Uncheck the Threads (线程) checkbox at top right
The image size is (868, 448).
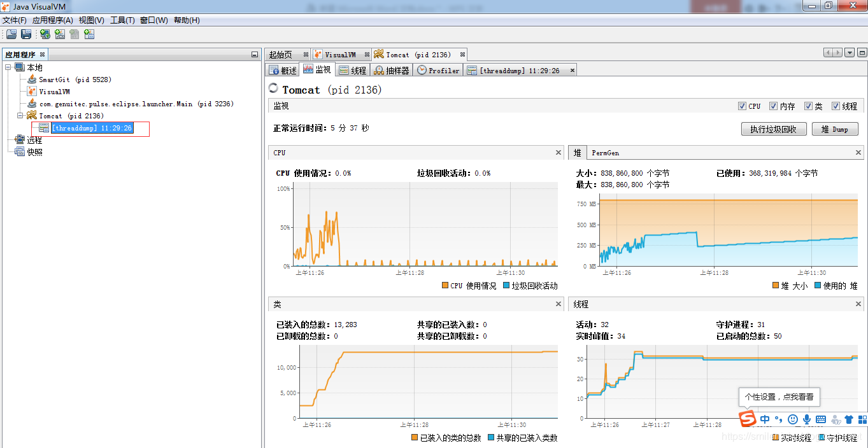pos(836,106)
